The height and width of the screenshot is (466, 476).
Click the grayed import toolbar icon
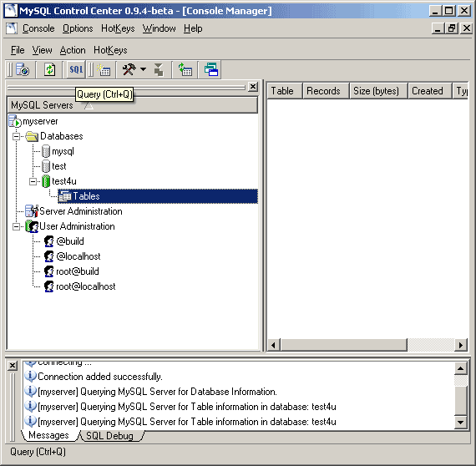[159, 70]
